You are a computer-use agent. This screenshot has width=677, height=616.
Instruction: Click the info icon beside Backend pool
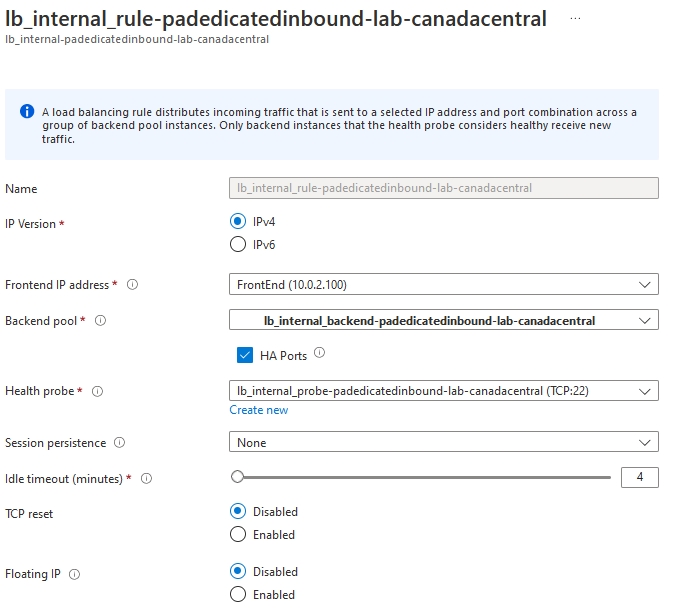[x=100, y=321]
